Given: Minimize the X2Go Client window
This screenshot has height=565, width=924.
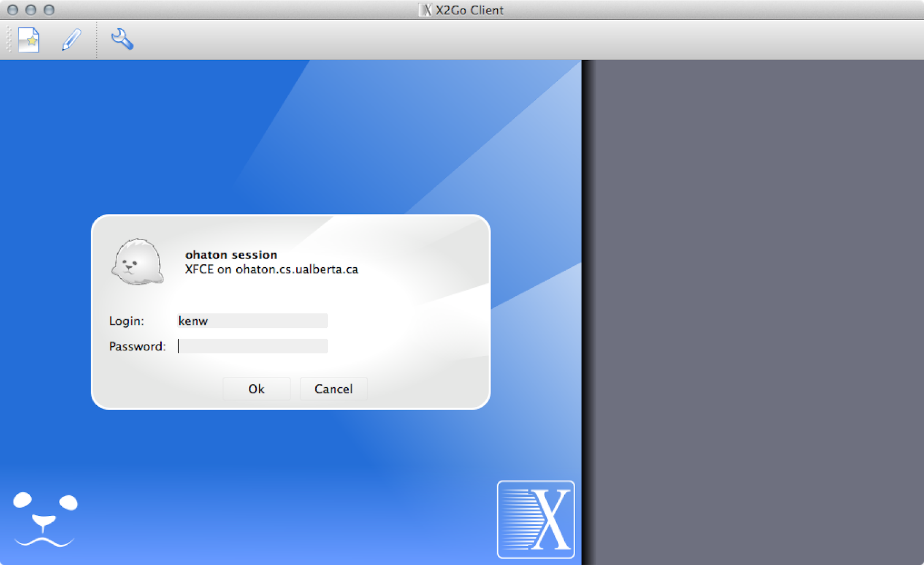Looking at the screenshot, I should (x=30, y=10).
